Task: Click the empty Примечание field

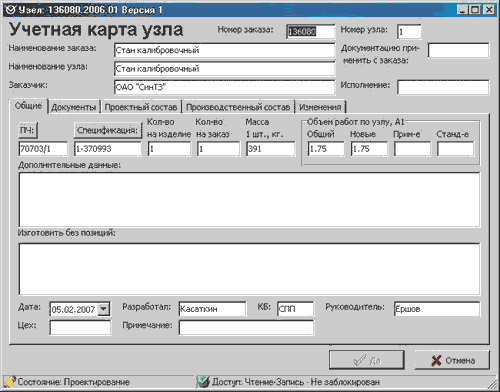Action: coord(246,327)
